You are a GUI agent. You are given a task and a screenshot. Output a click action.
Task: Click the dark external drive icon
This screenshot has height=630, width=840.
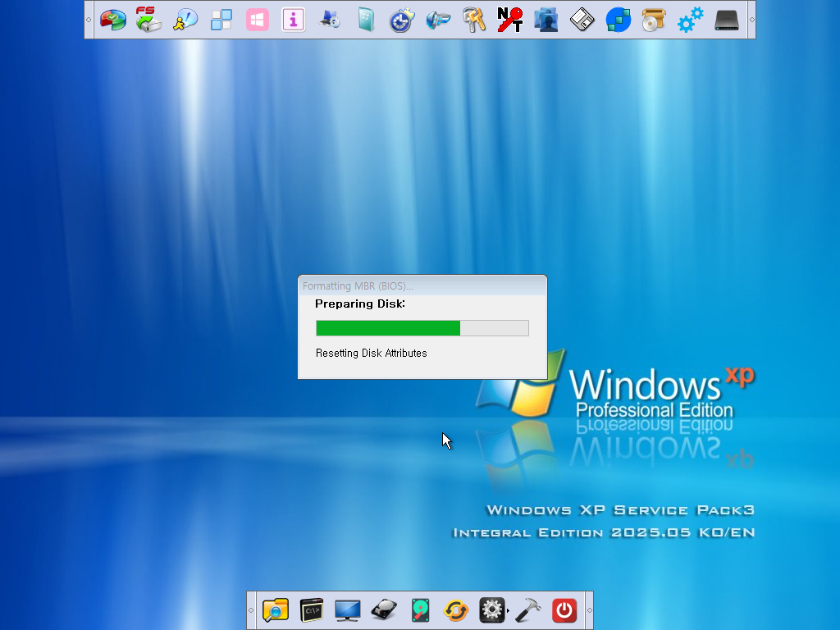pos(727,20)
